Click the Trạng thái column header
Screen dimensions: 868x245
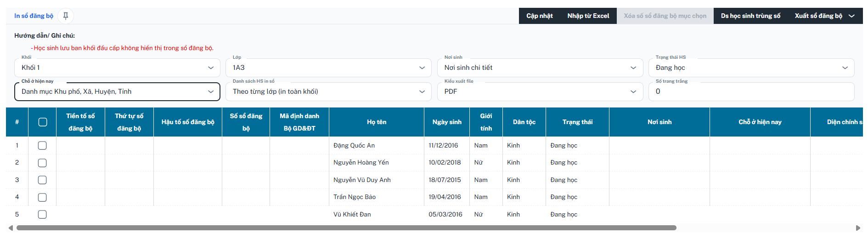click(x=577, y=122)
